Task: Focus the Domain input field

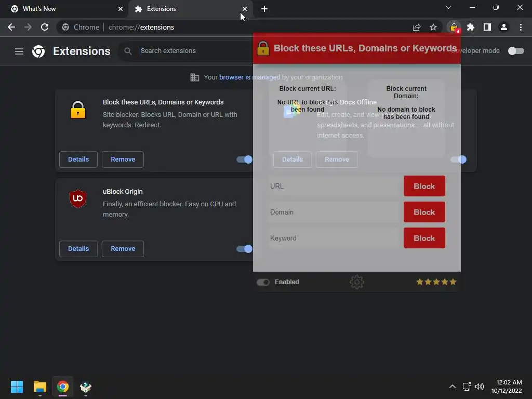Action: pyautogui.click(x=334, y=212)
